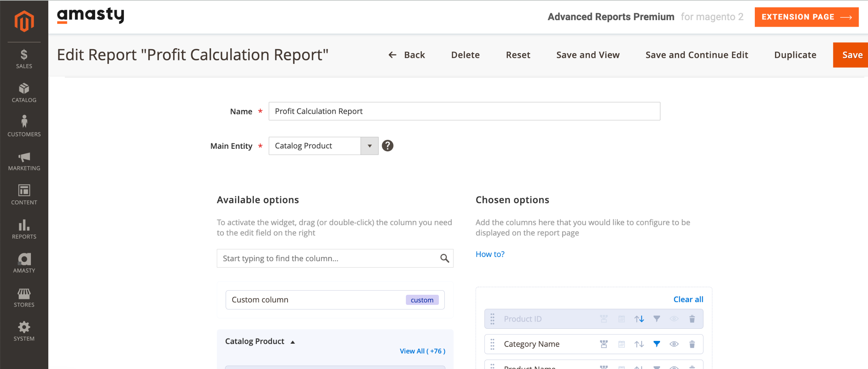Remove the Category Name column
The height and width of the screenshot is (369, 868).
click(692, 344)
